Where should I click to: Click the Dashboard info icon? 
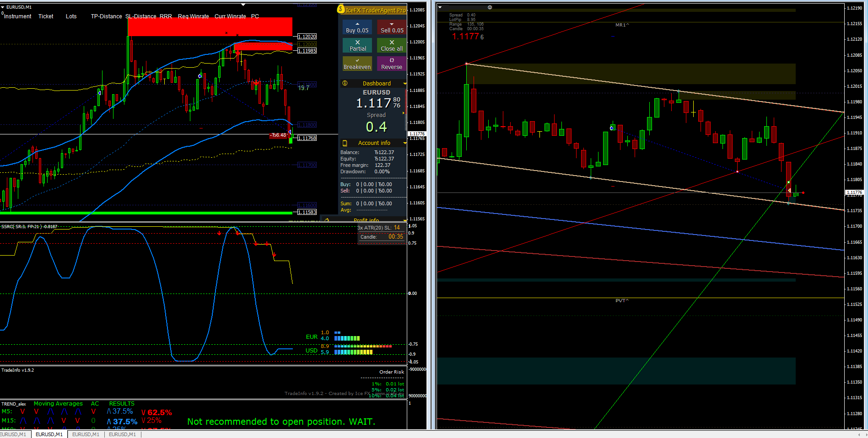pos(345,83)
